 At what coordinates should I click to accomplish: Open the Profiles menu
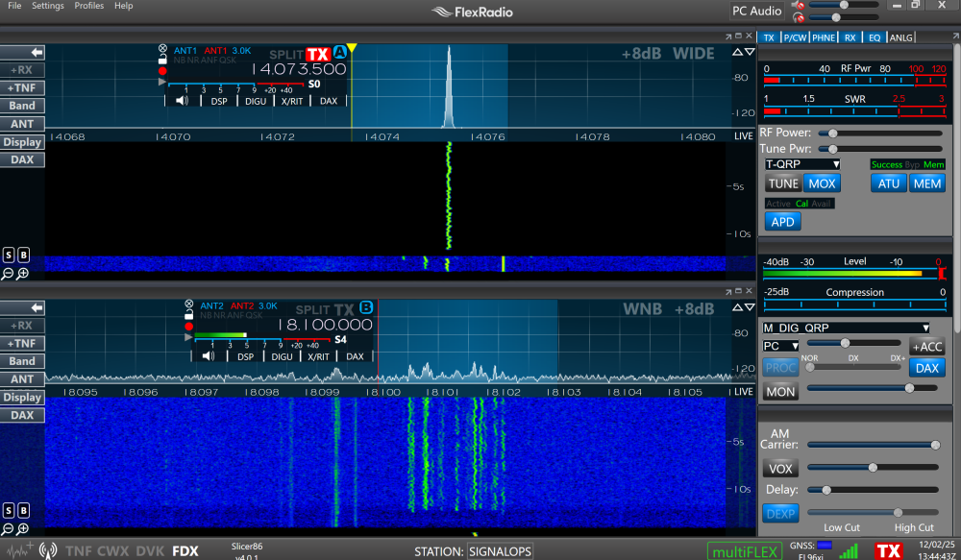[x=88, y=6]
